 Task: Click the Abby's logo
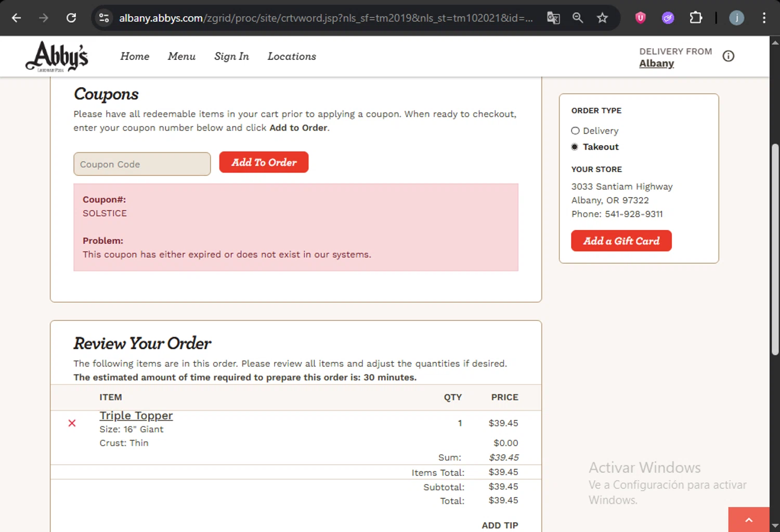[57, 56]
